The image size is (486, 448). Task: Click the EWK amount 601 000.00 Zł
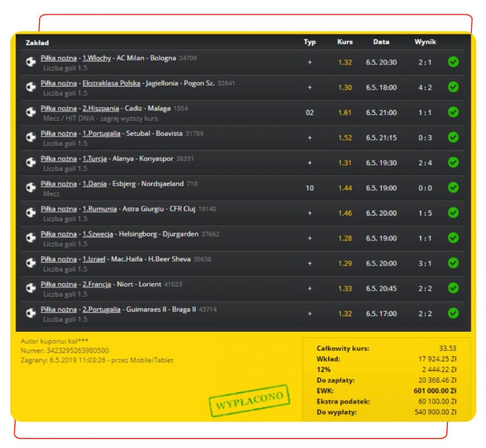click(435, 391)
